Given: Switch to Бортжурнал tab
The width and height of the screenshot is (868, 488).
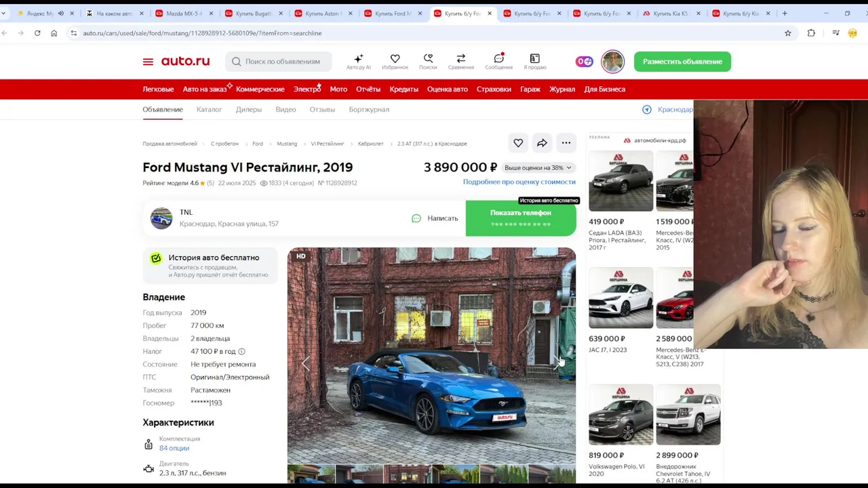Looking at the screenshot, I should tap(369, 110).
